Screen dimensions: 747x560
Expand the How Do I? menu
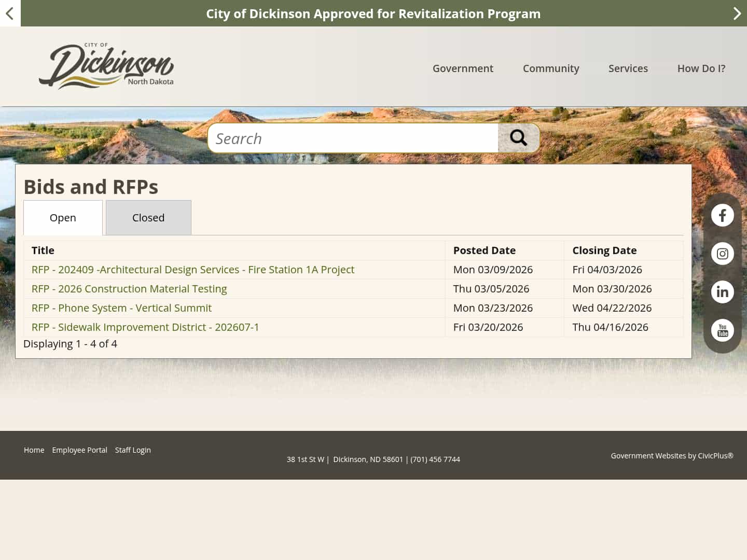701,68
